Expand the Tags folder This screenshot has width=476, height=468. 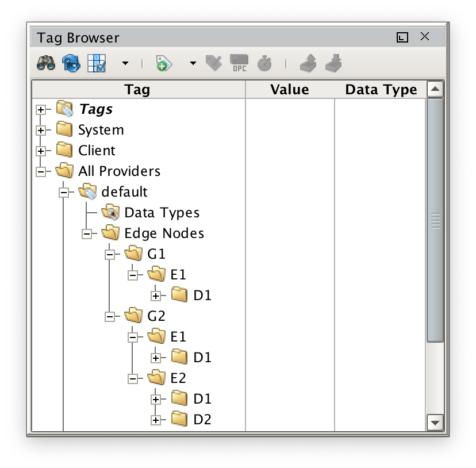coord(41,109)
